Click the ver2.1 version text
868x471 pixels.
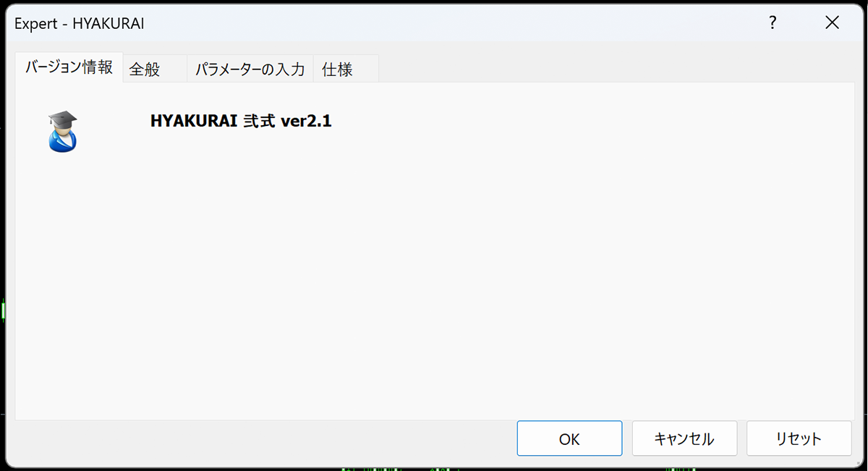pyautogui.click(x=306, y=122)
